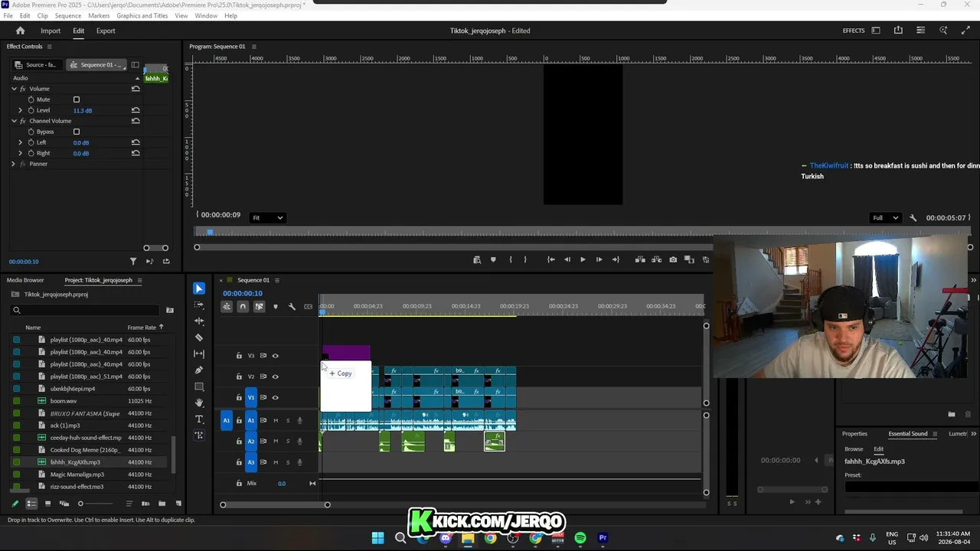Switch to the Media Browser tab
Viewport: 980px width, 551px height.
pos(25,280)
